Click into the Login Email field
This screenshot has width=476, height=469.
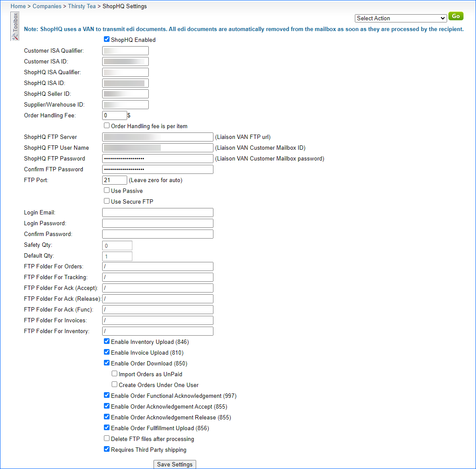(157, 212)
